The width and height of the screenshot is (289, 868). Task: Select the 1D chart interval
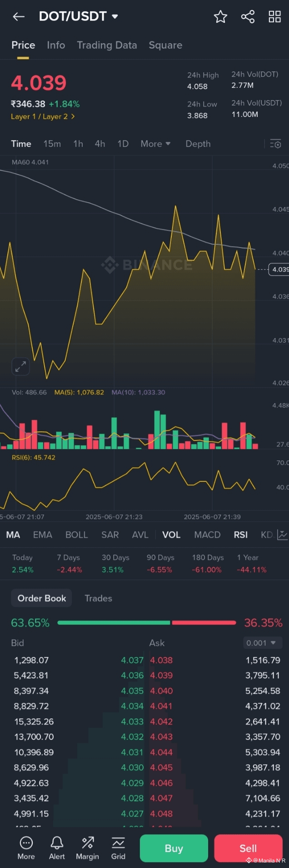[x=123, y=144]
